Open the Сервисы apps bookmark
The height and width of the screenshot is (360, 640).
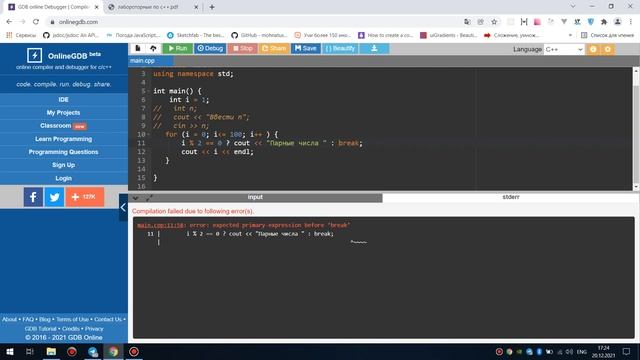21,36
